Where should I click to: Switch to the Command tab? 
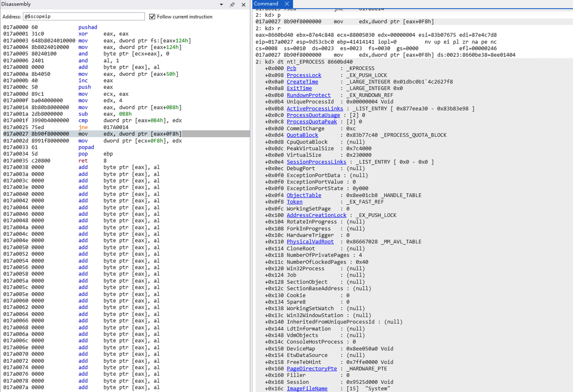click(266, 4)
